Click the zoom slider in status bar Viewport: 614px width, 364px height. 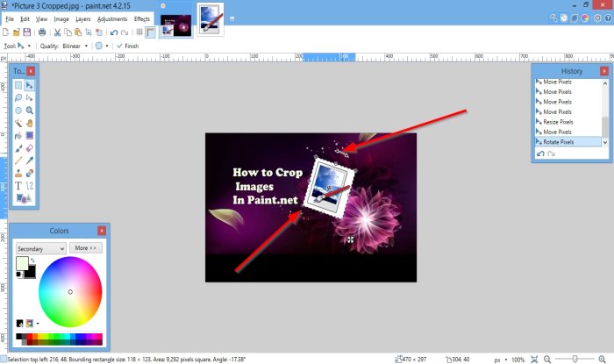click(575, 360)
